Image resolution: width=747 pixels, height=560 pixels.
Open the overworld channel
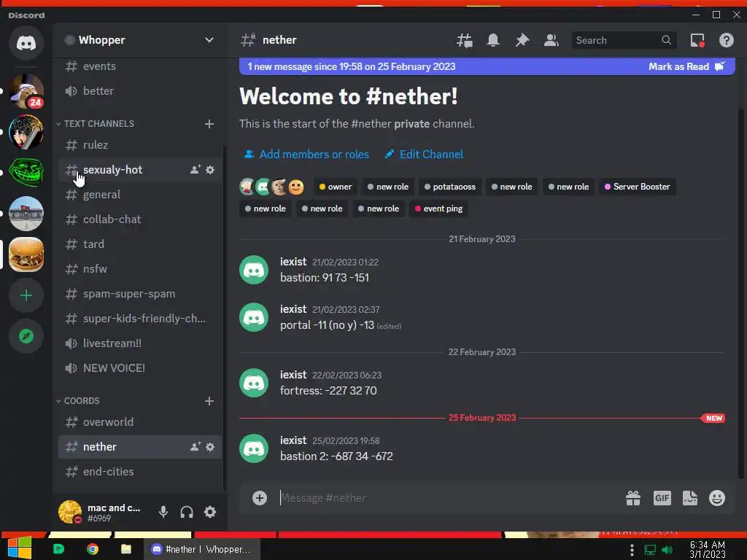(140, 422)
